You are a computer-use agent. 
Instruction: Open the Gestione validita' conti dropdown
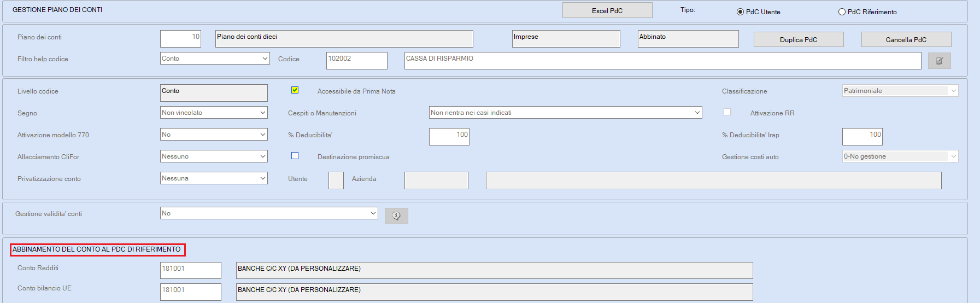tap(269, 213)
